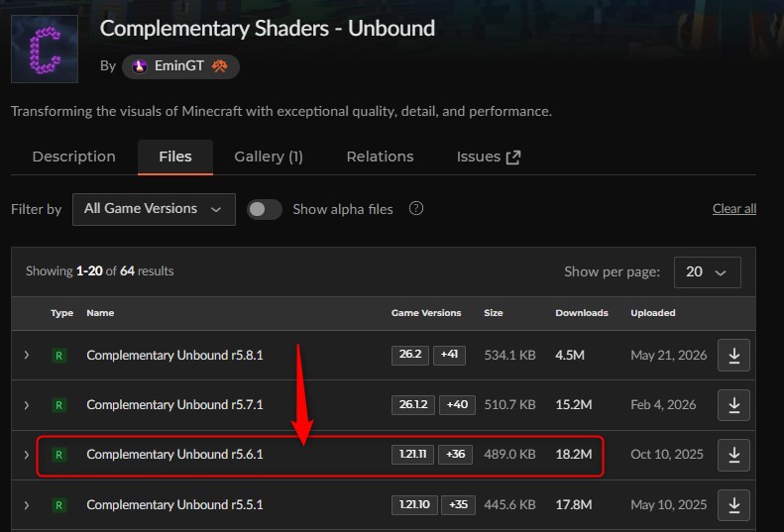Image resolution: width=784 pixels, height=532 pixels.
Task: Download Complementary Unbound r5.8.1 file
Action: click(733, 355)
